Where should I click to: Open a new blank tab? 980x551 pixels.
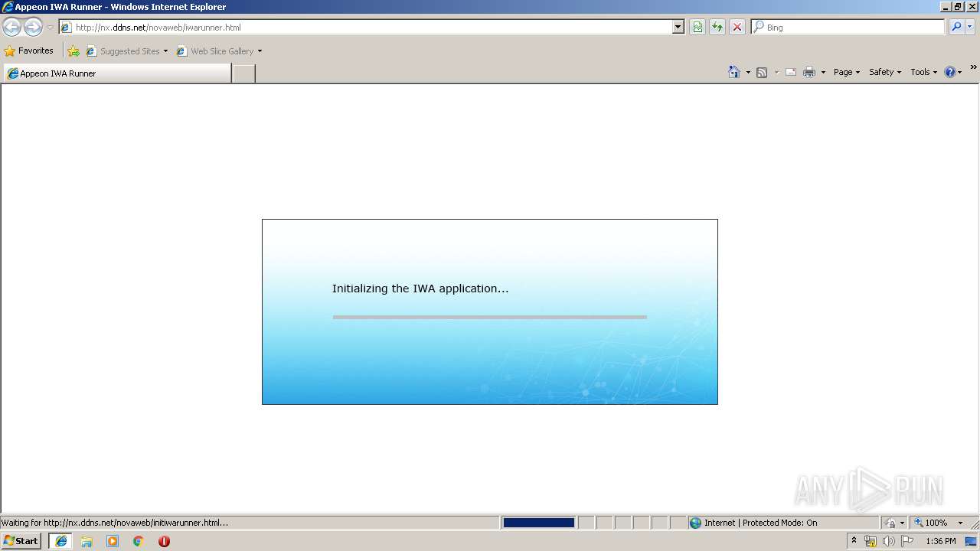pos(243,73)
